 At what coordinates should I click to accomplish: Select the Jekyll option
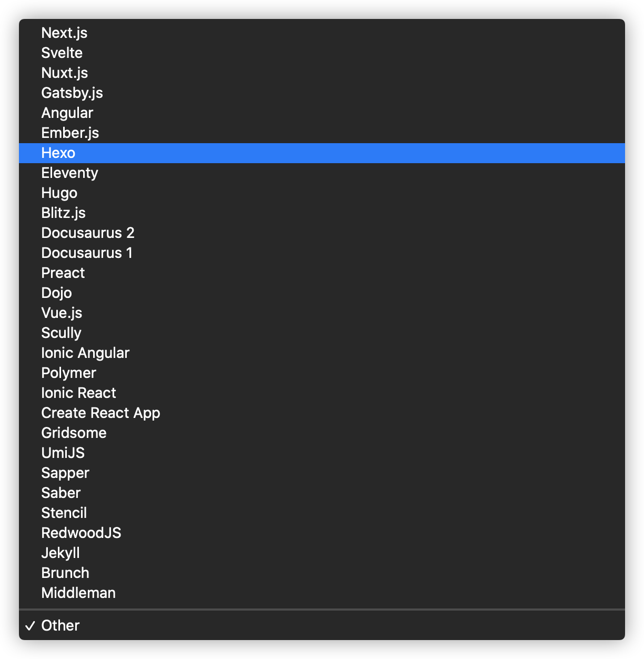click(x=61, y=553)
